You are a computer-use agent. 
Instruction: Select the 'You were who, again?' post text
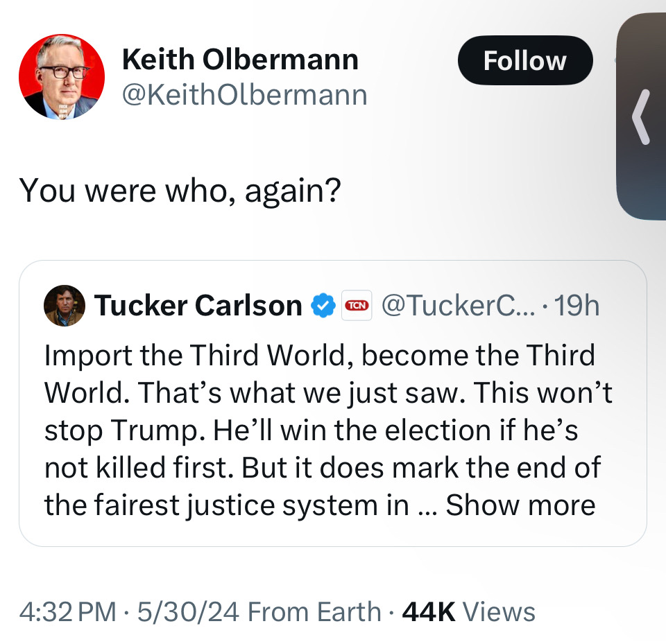coord(180,191)
